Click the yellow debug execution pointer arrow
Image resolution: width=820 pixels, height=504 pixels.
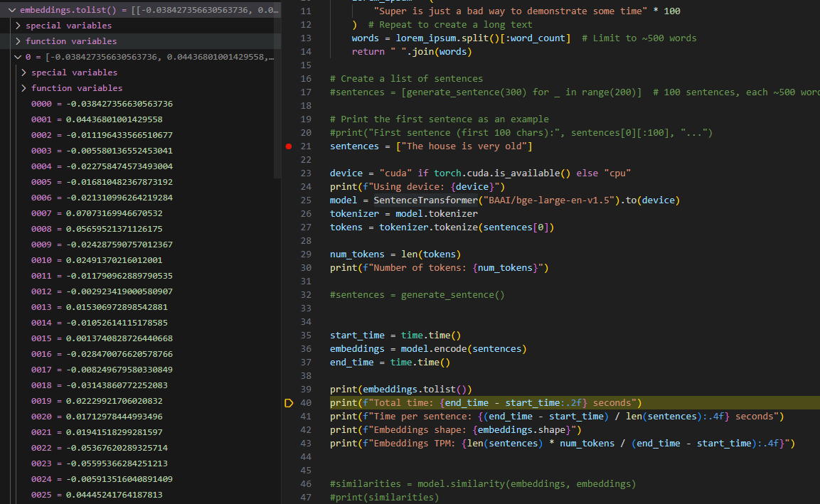(289, 403)
